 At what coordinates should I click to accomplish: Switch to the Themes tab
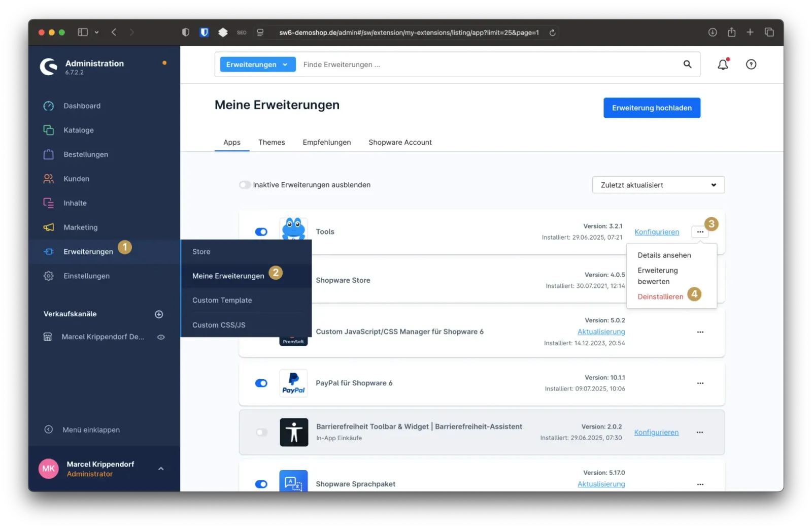click(x=272, y=142)
